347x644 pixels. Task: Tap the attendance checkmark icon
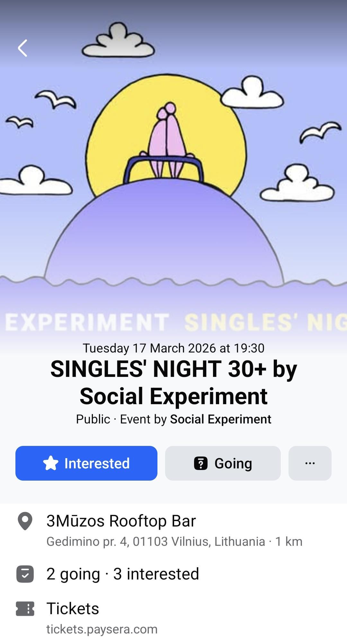coord(25,574)
